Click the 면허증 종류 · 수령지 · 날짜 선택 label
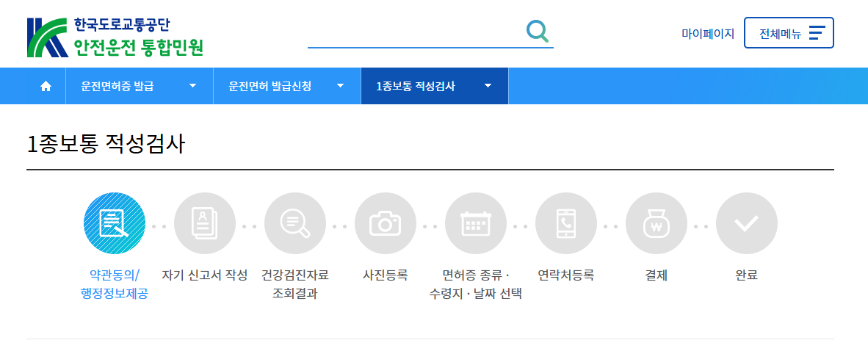The image size is (868, 354). (x=476, y=284)
